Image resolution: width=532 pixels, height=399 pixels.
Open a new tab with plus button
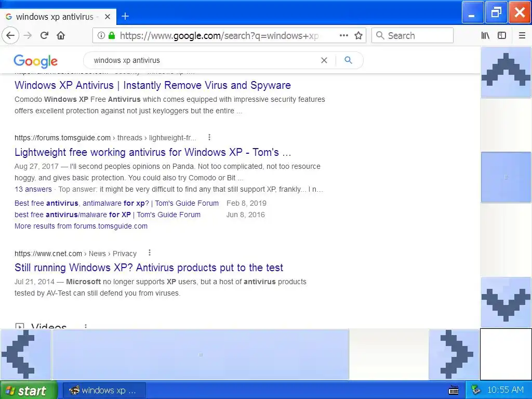[125, 16]
